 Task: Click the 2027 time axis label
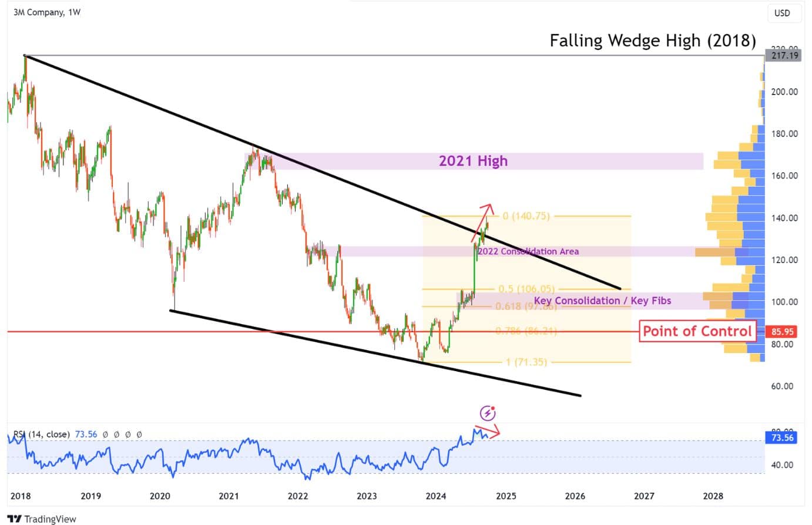[x=644, y=496]
